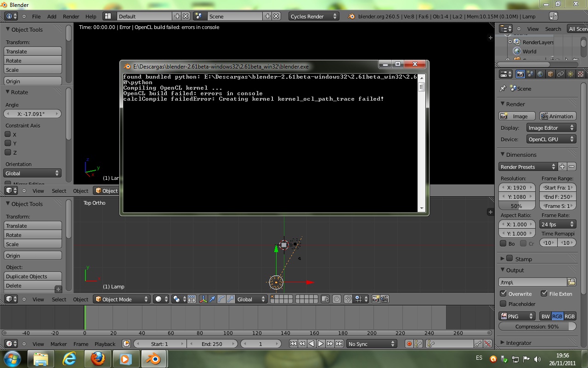Select the scale manipulator mode
This screenshot has height=368, width=588.
(231, 299)
